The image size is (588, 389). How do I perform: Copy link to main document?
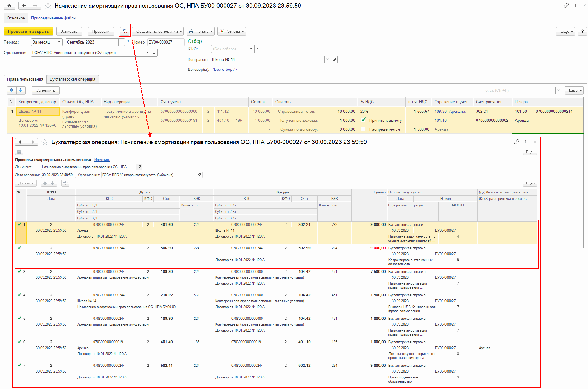566,6
